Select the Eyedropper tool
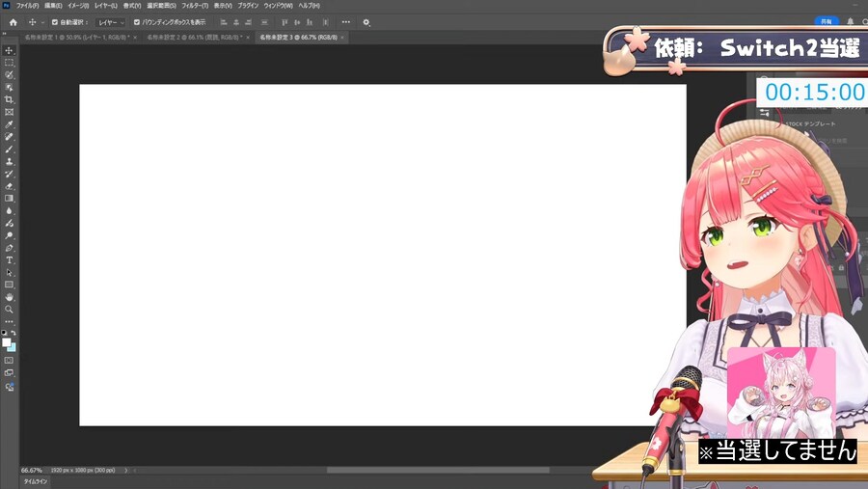 9,124
